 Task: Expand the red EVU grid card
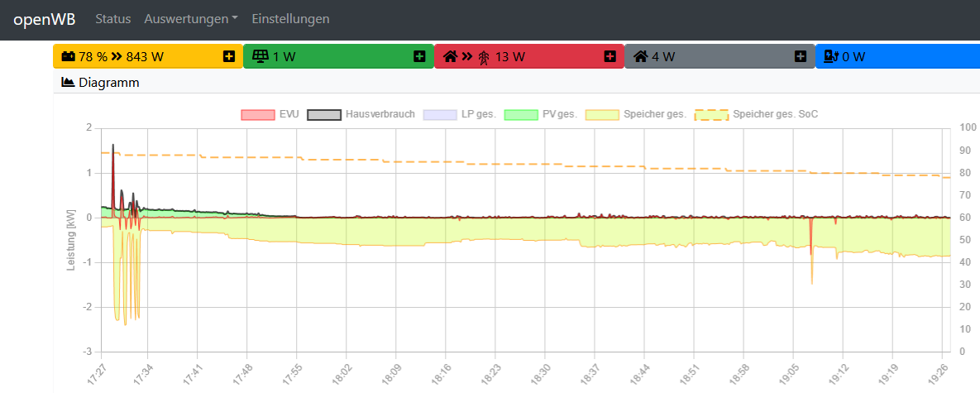coord(610,57)
